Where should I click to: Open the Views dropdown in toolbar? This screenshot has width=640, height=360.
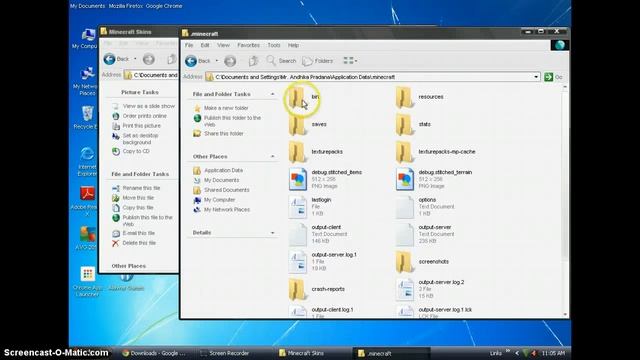click(x=350, y=61)
